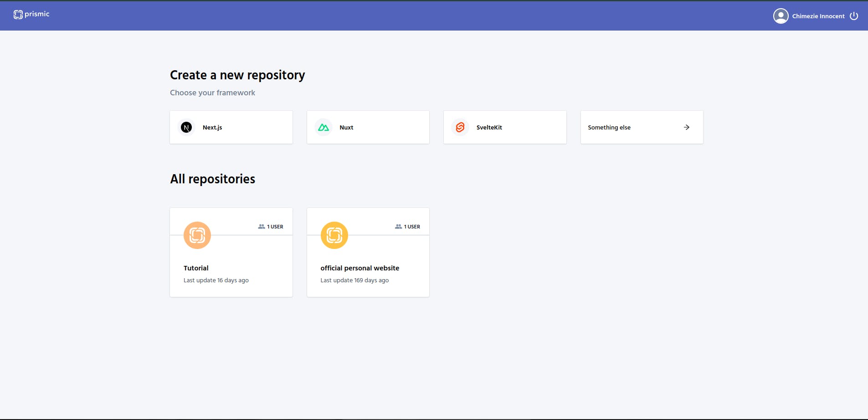Click the 1 USER label on Tutorial

click(x=275, y=227)
